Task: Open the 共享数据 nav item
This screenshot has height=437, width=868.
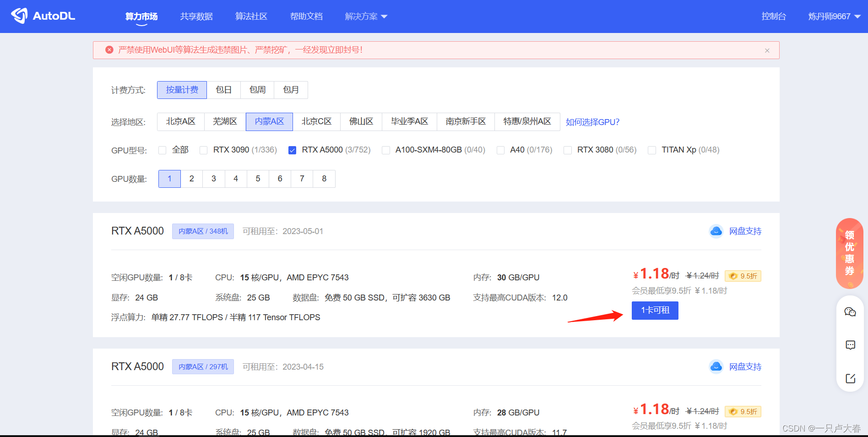Action: [196, 16]
